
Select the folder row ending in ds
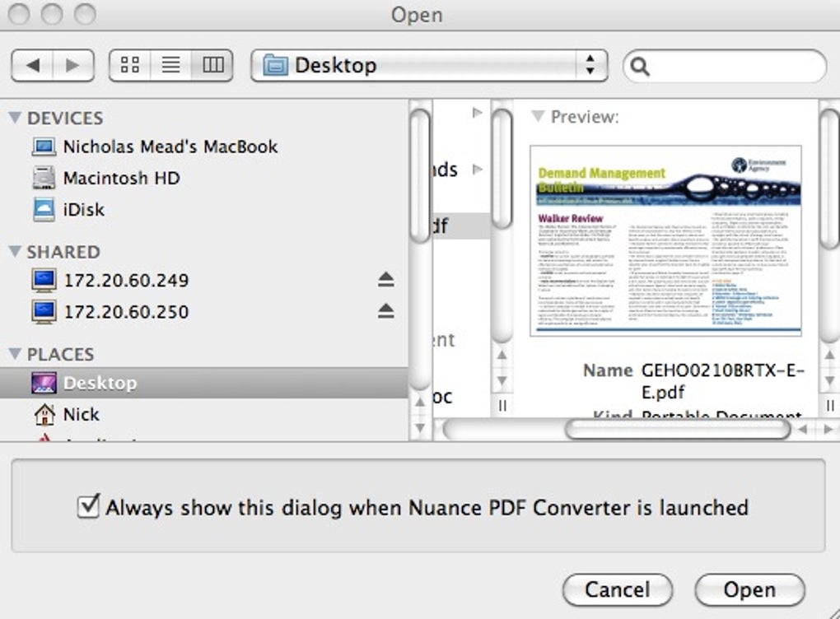point(461,170)
